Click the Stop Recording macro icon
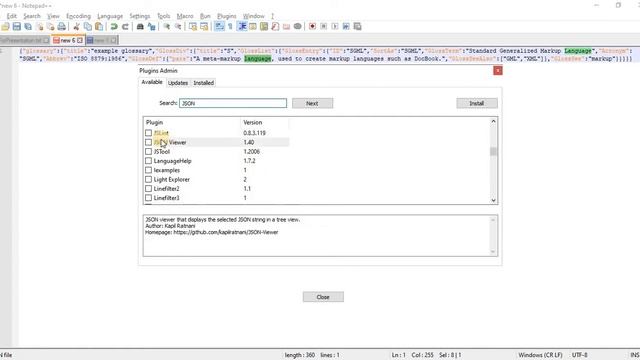This screenshot has height=360, width=640. click(x=324, y=27)
